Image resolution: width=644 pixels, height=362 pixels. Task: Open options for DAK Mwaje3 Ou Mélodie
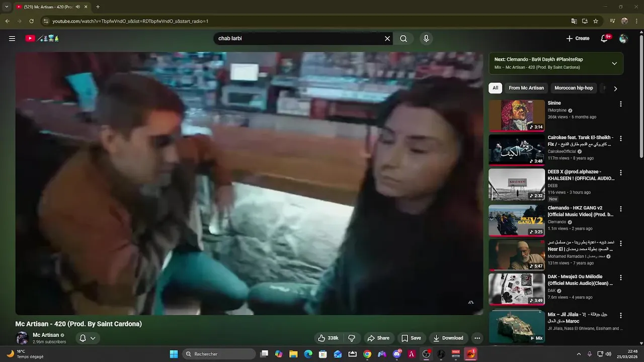[620, 278]
